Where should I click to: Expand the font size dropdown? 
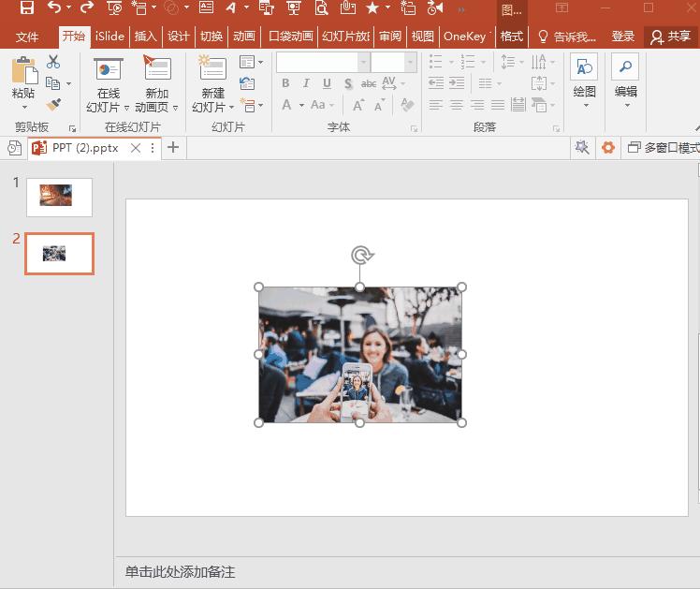click(x=410, y=62)
